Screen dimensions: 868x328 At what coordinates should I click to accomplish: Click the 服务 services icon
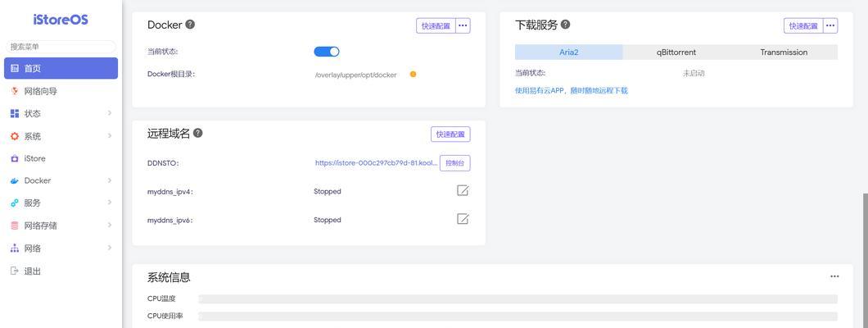15,203
